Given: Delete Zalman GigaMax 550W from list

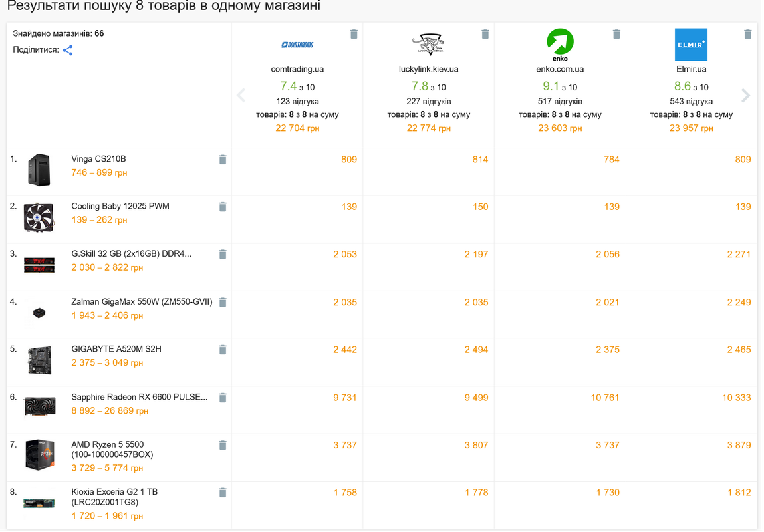Looking at the screenshot, I should click(x=223, y=303).
